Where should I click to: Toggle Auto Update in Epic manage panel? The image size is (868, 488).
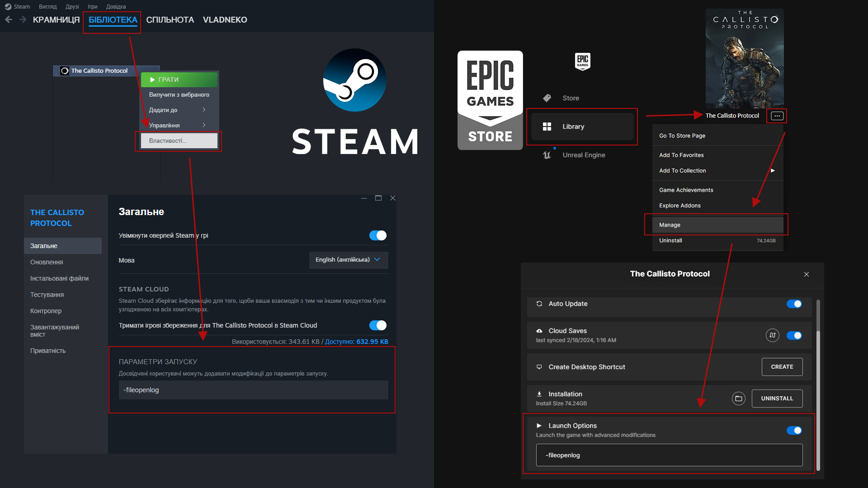click(x=794, y=304)
